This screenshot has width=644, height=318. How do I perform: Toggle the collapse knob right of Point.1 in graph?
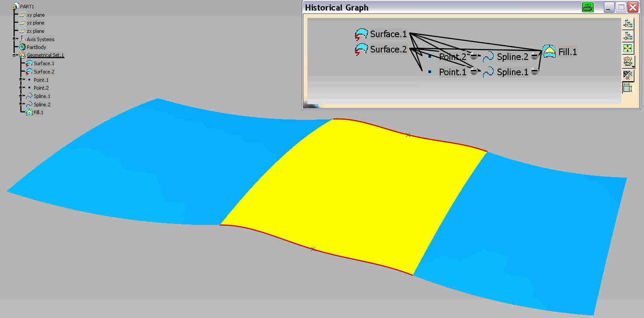(x=473, y=72)
